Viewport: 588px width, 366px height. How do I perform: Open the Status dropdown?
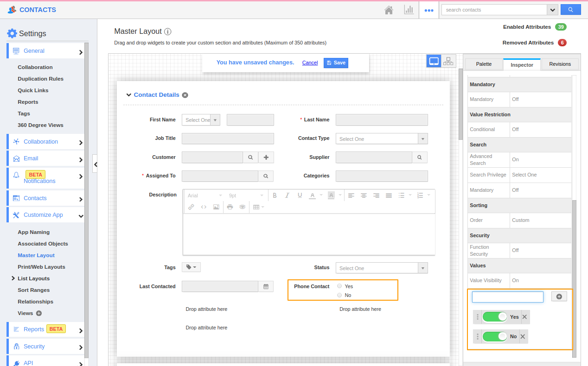click(x=382, y=268)
